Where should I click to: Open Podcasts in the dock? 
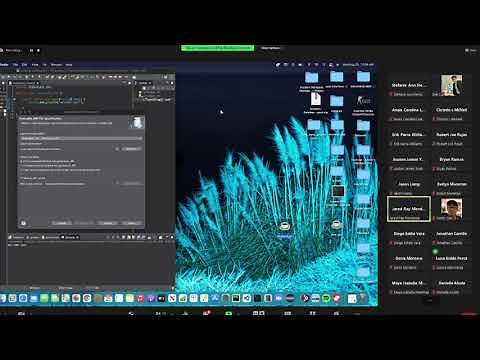point(151,298)
